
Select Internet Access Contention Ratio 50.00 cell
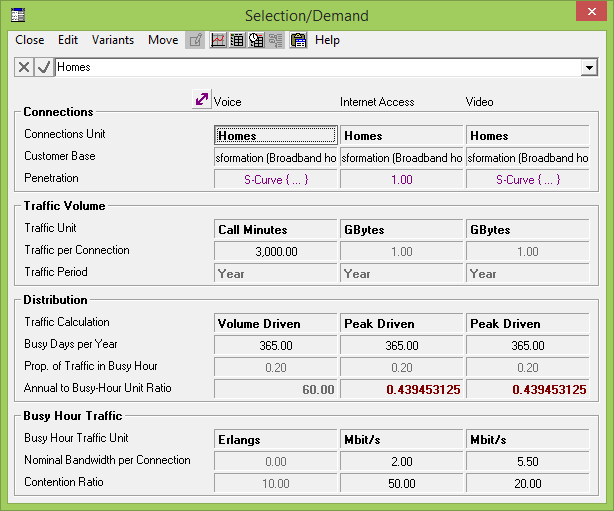[x=401, y=484]
